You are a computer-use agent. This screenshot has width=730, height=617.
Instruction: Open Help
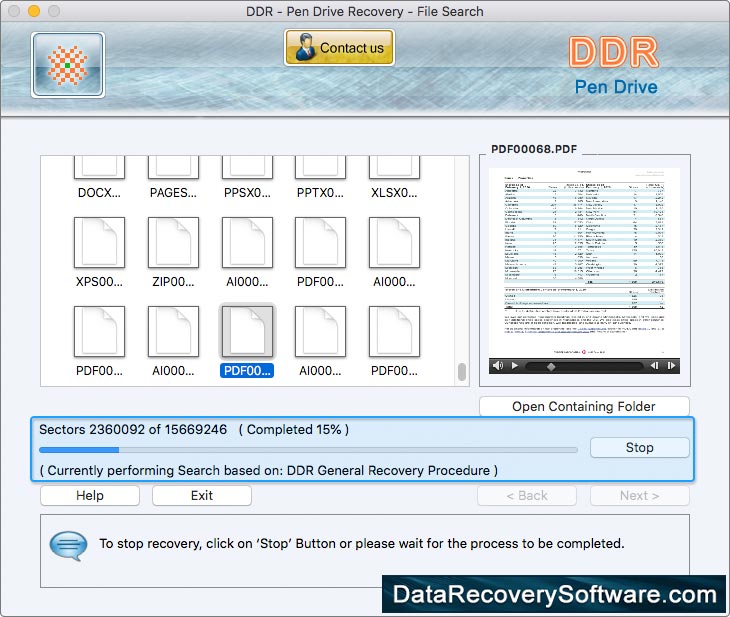(x=90, y=495)
